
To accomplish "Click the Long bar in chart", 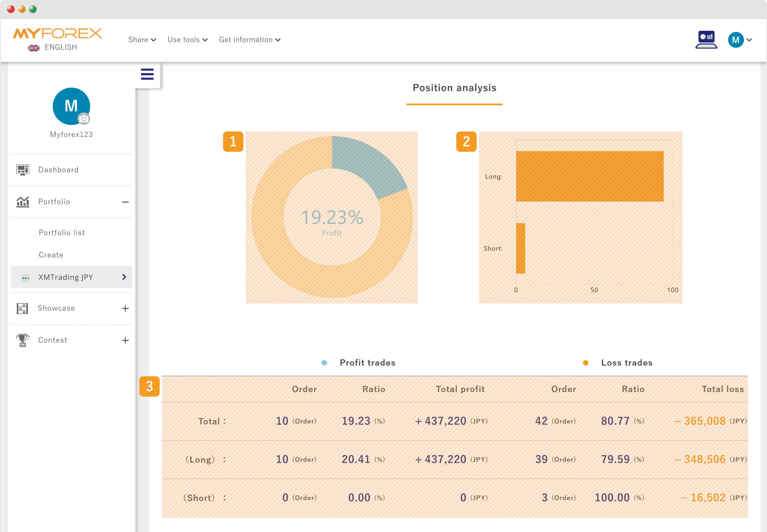I will [x=590, y=176].
